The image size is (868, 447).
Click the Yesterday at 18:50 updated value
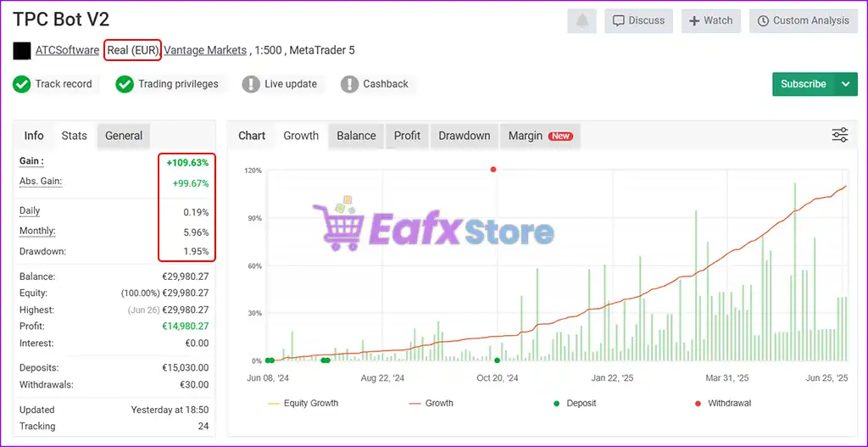click(170, 410)
